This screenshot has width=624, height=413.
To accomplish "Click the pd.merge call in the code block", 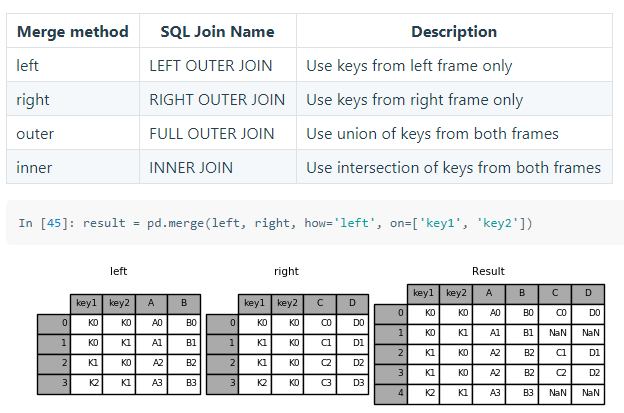I will pyautogui.click(x=177, y=222).
